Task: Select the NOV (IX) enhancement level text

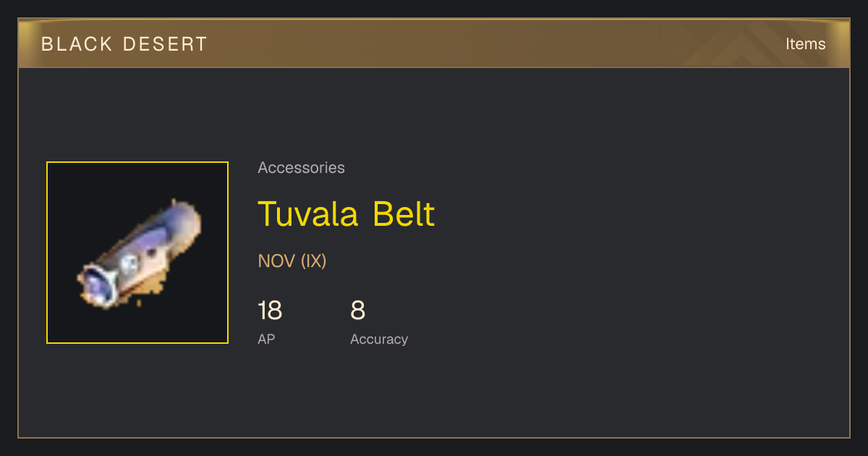Action: point(292,261)
